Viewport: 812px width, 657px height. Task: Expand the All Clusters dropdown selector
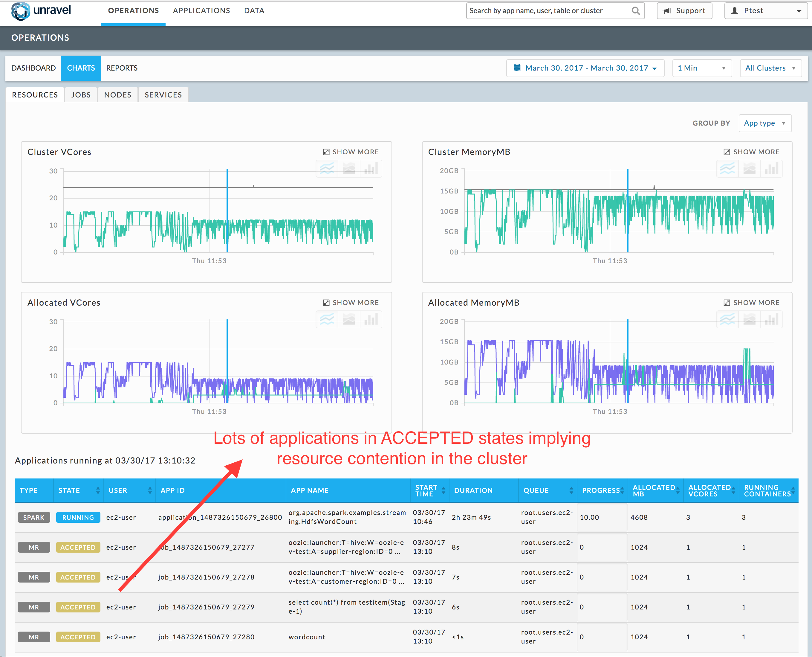click(x=769, y=68)
